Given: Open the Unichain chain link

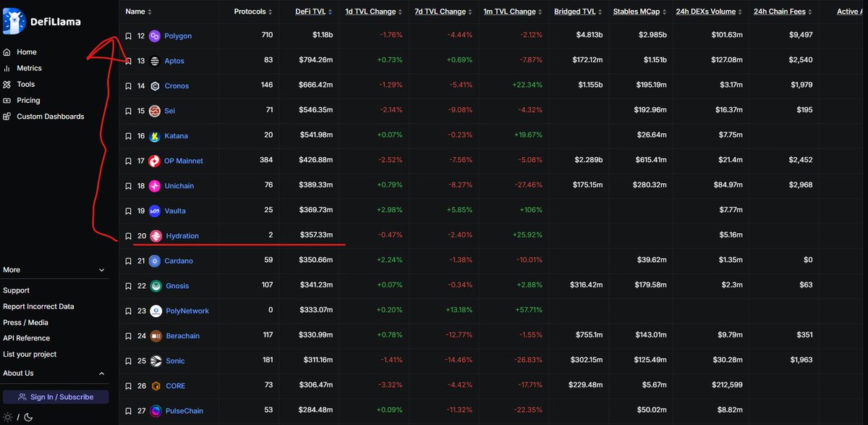Looking at the screenshot, I should (x=180, y=186).
